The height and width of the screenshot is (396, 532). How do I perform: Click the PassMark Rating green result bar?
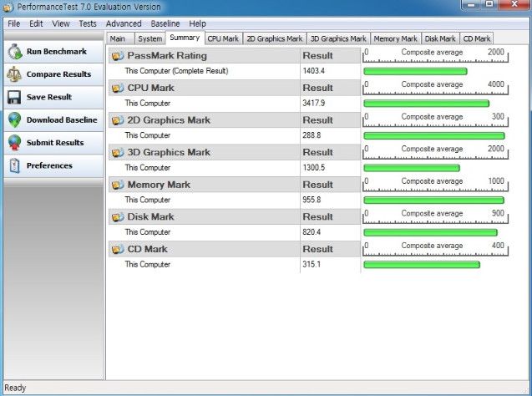pyautogui.click(x=415, y=71)
